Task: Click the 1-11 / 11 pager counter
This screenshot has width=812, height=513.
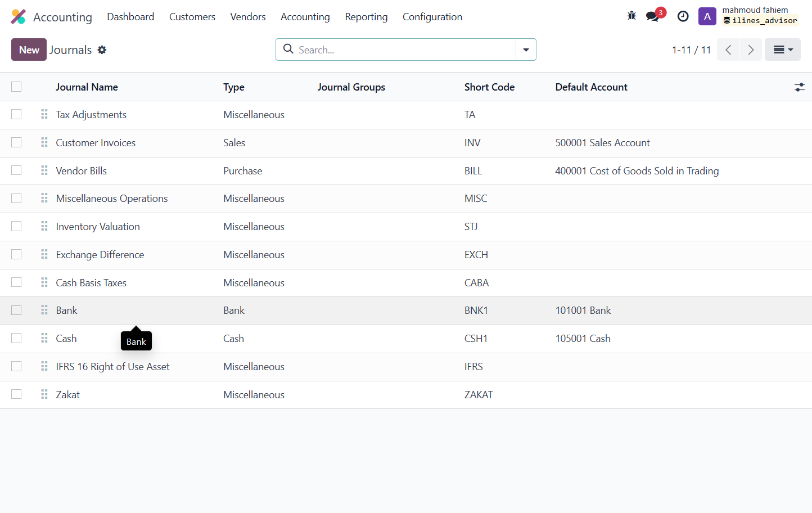Action: [691, 50]
